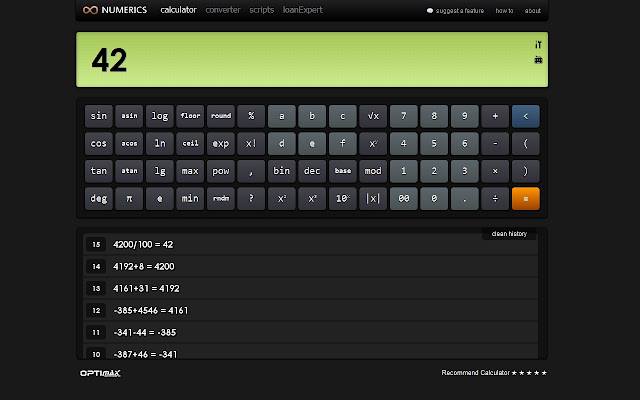The image size is (640, 400).
Task: Open the loanExpert tab
Action: [x=302, y=10]
